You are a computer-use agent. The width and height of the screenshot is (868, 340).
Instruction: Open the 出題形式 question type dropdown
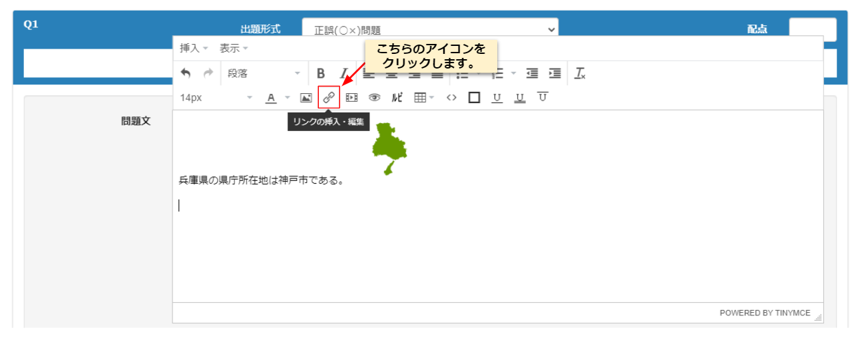click(x=430, y=29)
